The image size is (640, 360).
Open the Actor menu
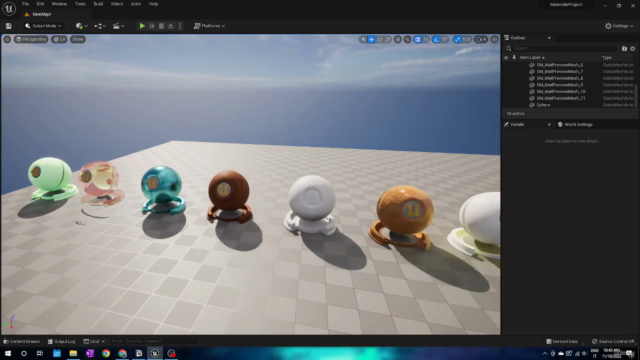point(136,4)
